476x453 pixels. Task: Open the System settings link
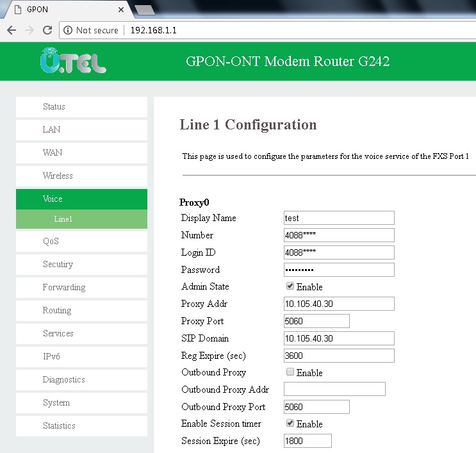[x=81, y=402]
